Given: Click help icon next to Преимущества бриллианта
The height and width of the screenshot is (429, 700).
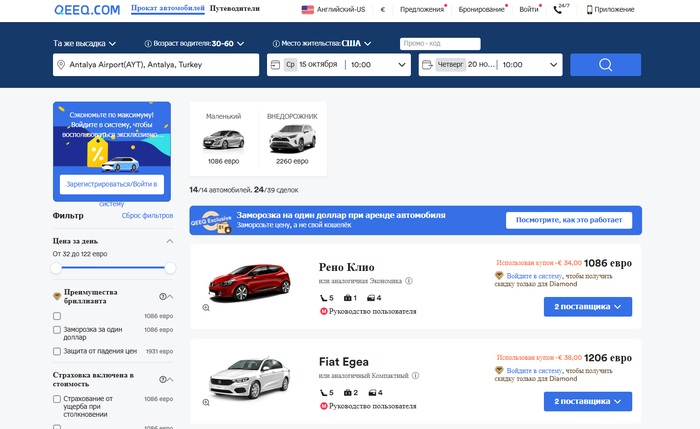Looking at the screenshot, I should 162,296.
